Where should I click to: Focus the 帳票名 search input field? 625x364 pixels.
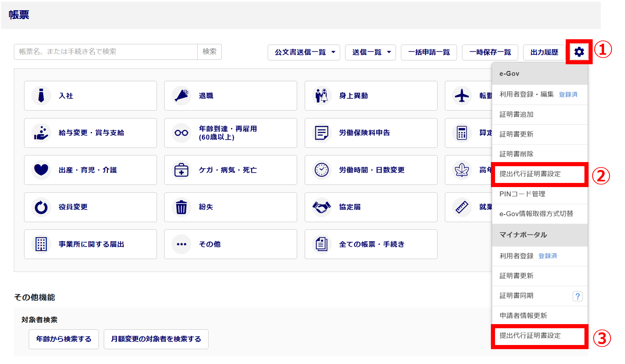pos(106,52)
